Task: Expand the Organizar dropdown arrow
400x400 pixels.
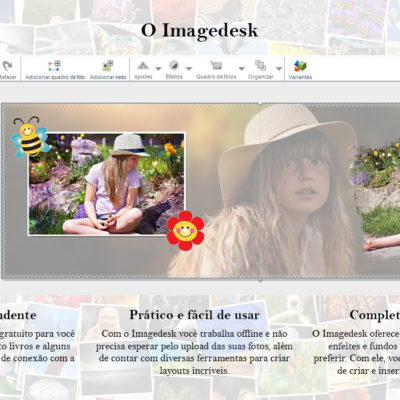Action: tap(279, 69)
